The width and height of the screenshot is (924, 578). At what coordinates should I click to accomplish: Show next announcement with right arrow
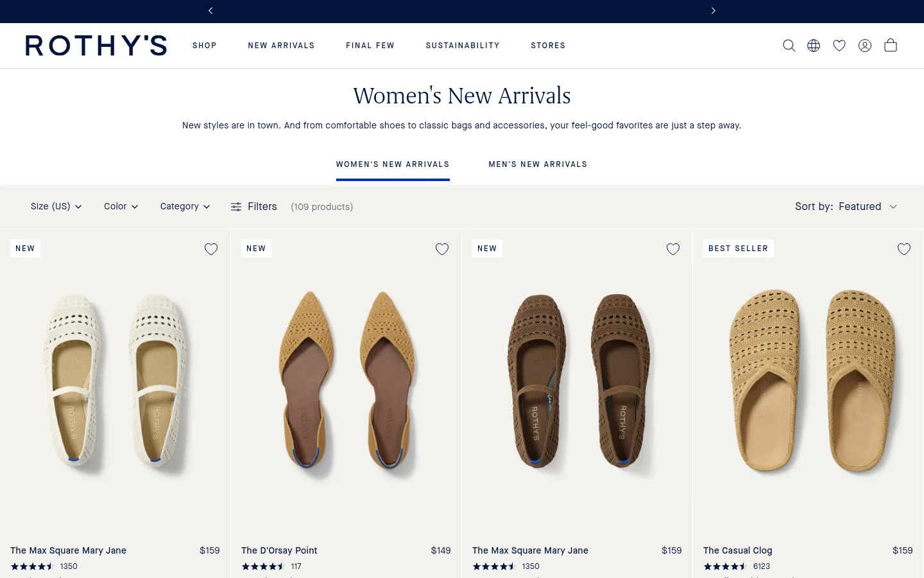pyautogui.click(x=713, y=10)
